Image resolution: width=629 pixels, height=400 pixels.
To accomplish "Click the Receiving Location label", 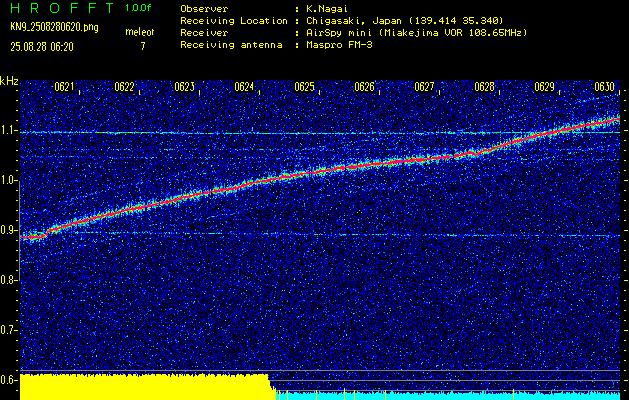I will [234, 21].
